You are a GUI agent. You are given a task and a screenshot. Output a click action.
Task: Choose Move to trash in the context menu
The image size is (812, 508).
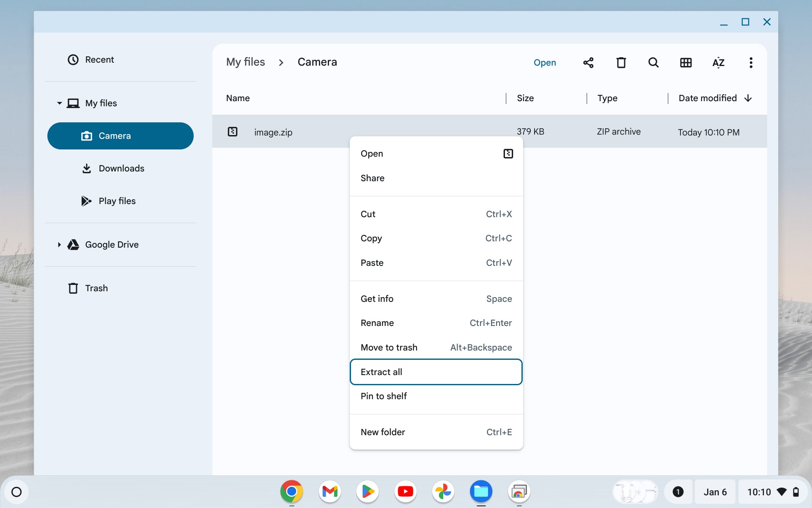389,347
